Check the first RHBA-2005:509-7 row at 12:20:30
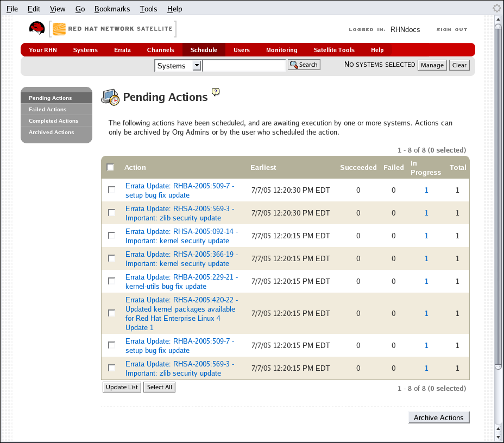Viewport: 504px width, 443px height. 111,190
